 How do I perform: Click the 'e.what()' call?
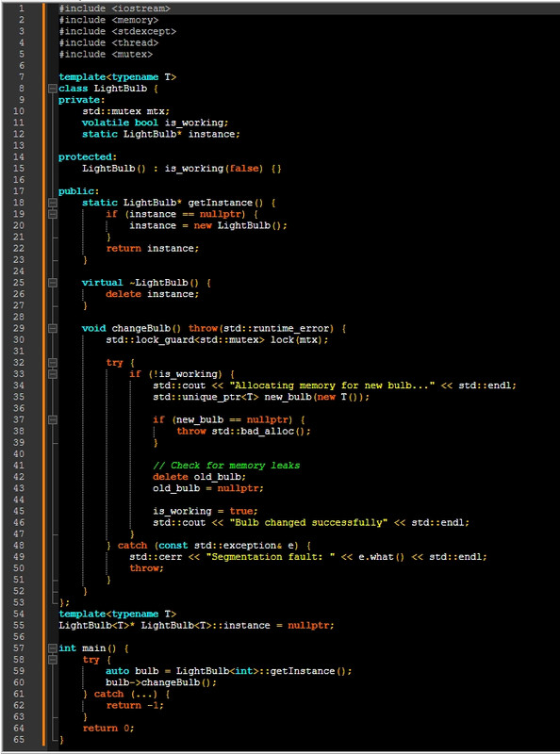[382, 557]
